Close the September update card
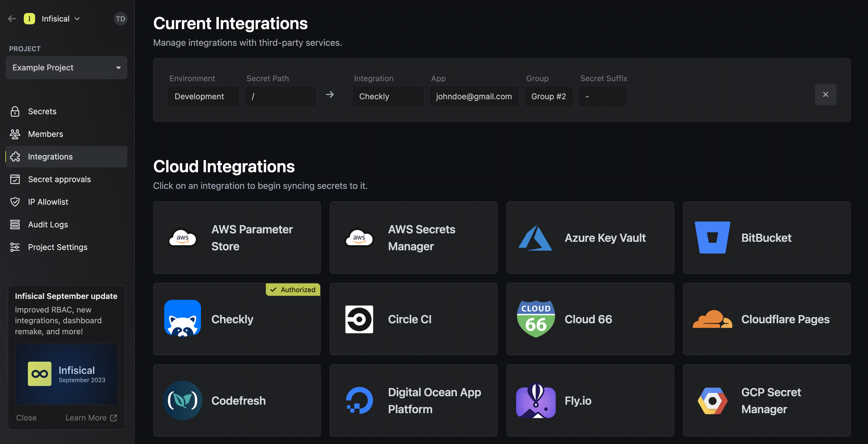Screen dimensions: 868x444 [26, 418]
